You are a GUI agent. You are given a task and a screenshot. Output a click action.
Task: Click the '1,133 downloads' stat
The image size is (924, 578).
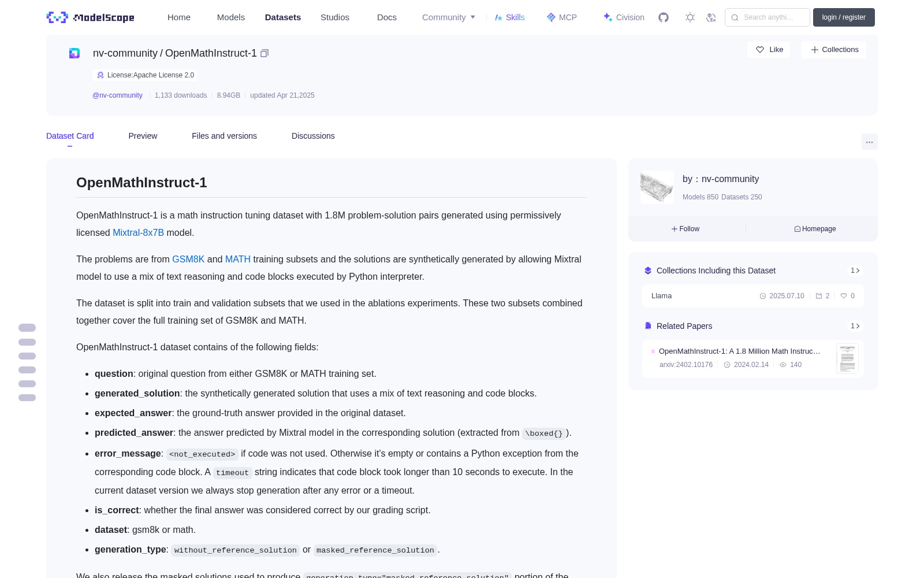tap(181, 95)
